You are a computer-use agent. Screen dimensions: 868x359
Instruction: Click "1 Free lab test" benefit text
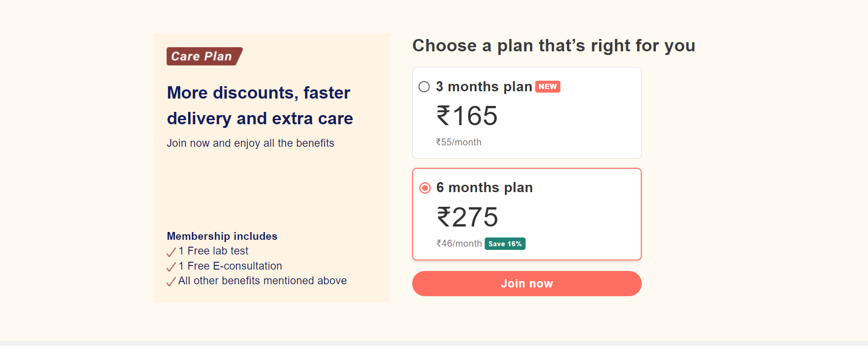(213, 251)
